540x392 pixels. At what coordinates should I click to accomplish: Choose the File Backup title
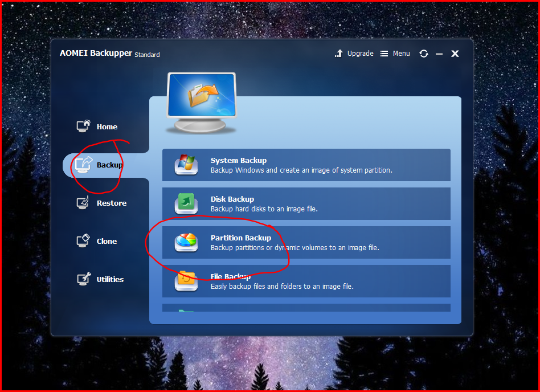230,276
